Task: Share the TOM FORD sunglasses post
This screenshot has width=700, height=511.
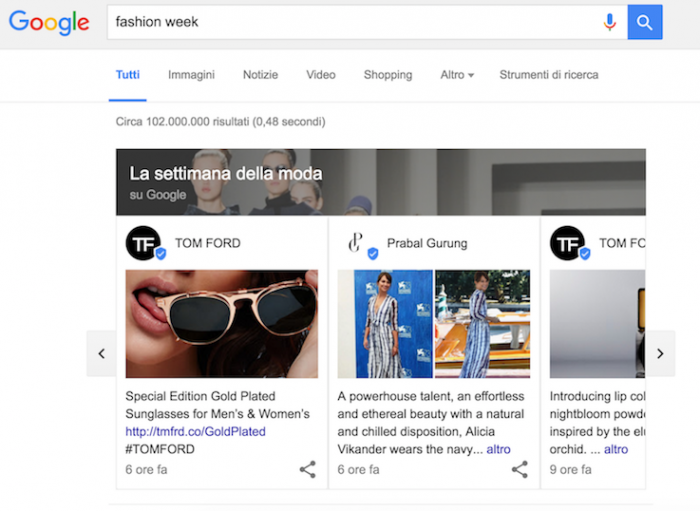Action: coord(308,469)
